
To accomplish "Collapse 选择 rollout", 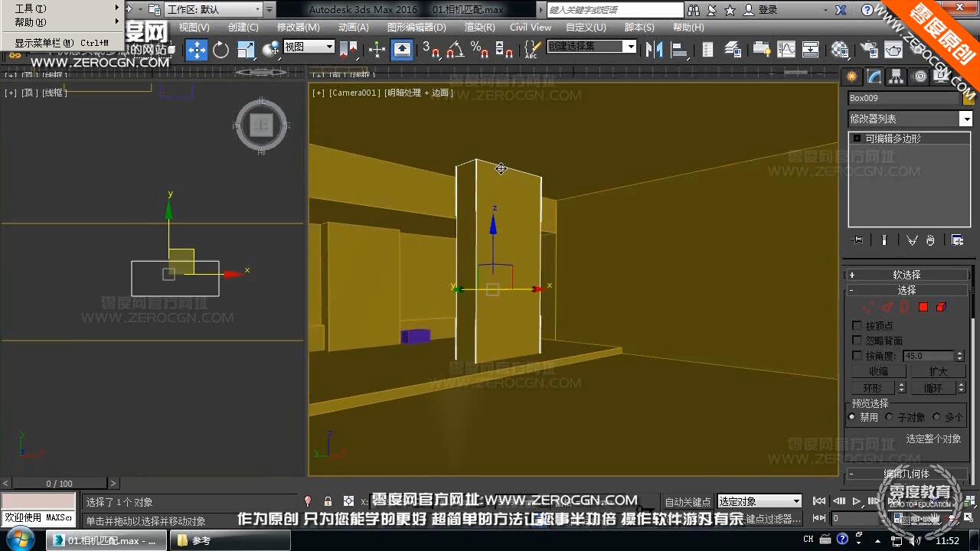I will tap(906, 291).
